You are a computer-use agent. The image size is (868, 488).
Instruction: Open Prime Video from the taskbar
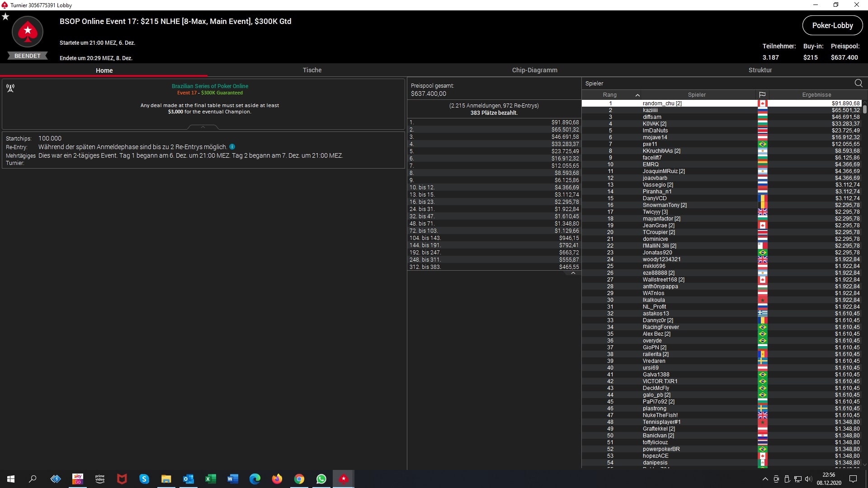click(x=100, y=479)
